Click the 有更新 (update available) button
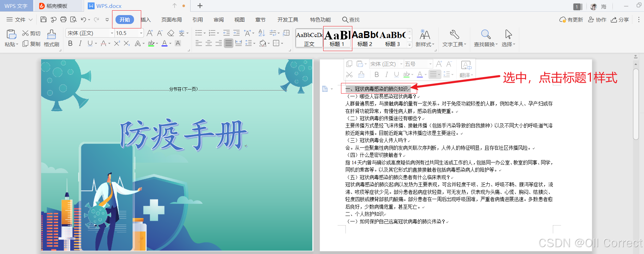The width and height of the screenshot is (644, 254). point(571,20)
